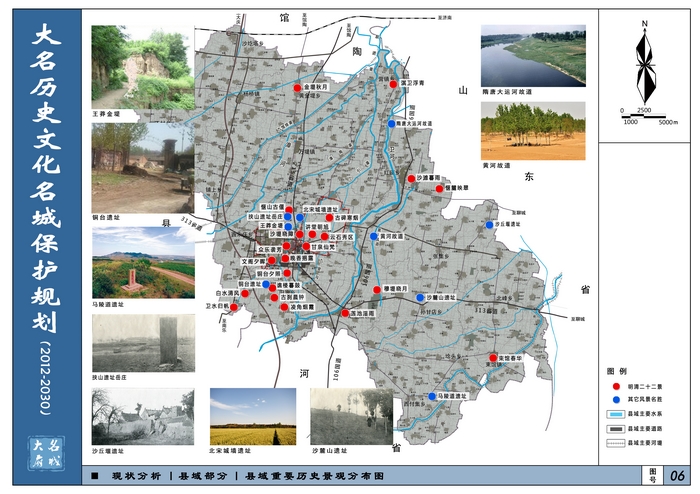
Task: Click the dashed legend swatch for 县域主要河堤
Action: [x=615, y=443]
